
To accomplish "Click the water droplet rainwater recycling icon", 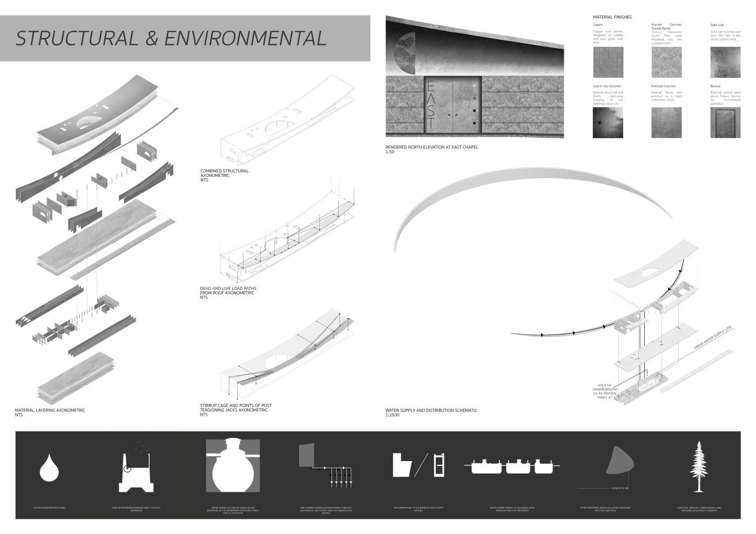I will pyautogui.click(x=49, y=468).
